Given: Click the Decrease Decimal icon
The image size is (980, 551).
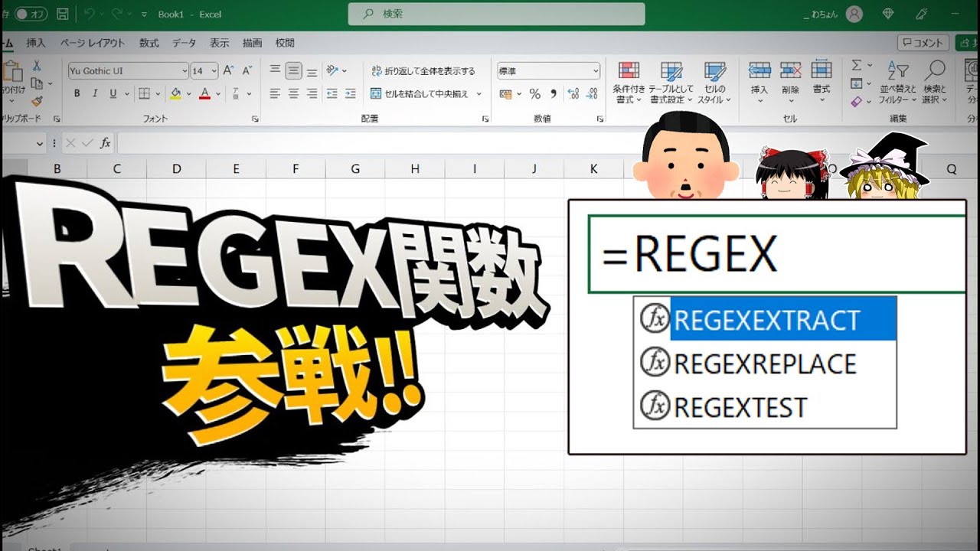Looking at the screenshot, I should click(593, 94).
